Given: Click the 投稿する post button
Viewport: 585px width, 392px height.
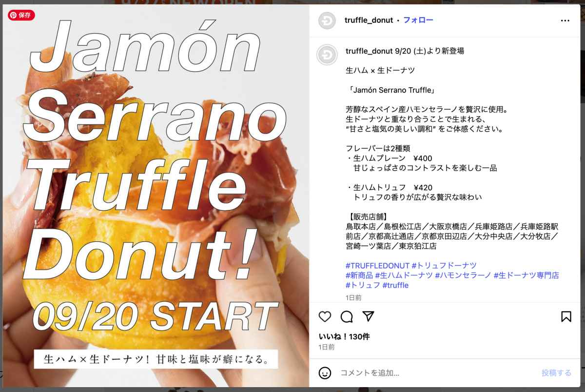Looking at the screenshot, I should point(556,373).
